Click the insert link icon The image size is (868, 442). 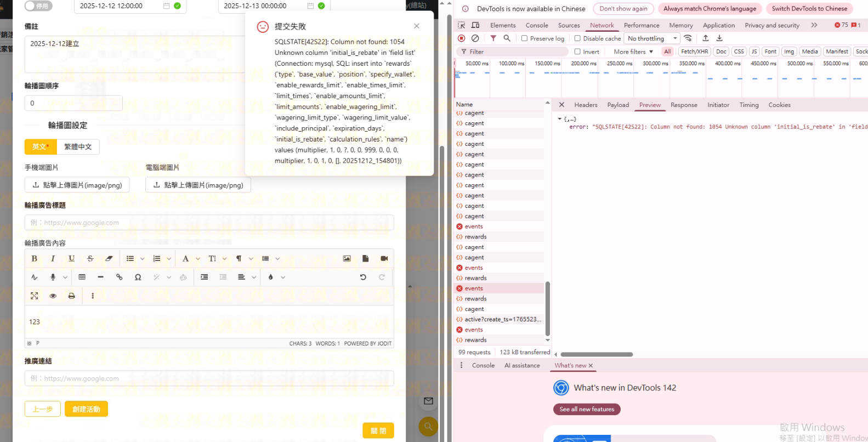point(119,277)
